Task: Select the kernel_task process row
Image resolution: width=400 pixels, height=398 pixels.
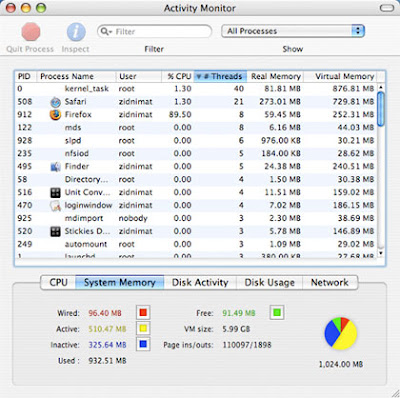Action: [196, 89]
